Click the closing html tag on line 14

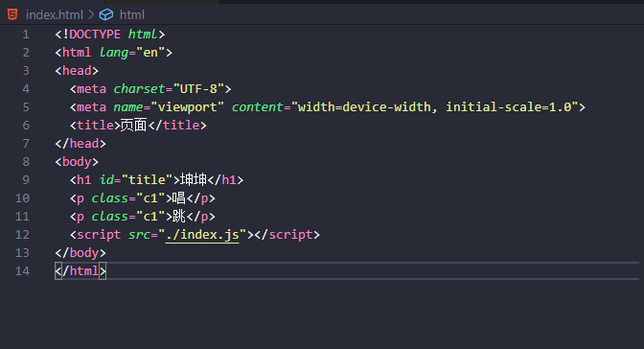(x=80, y=271)
